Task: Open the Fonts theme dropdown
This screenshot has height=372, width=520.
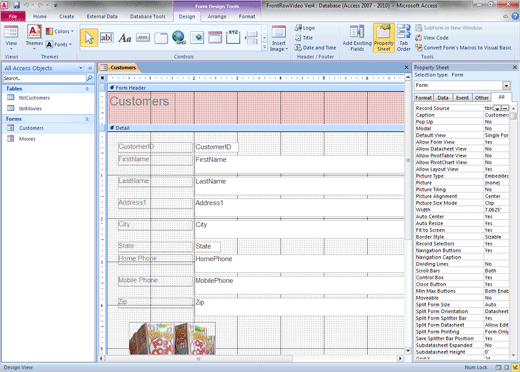Action: pyautogui.click(x=59, y=44)
